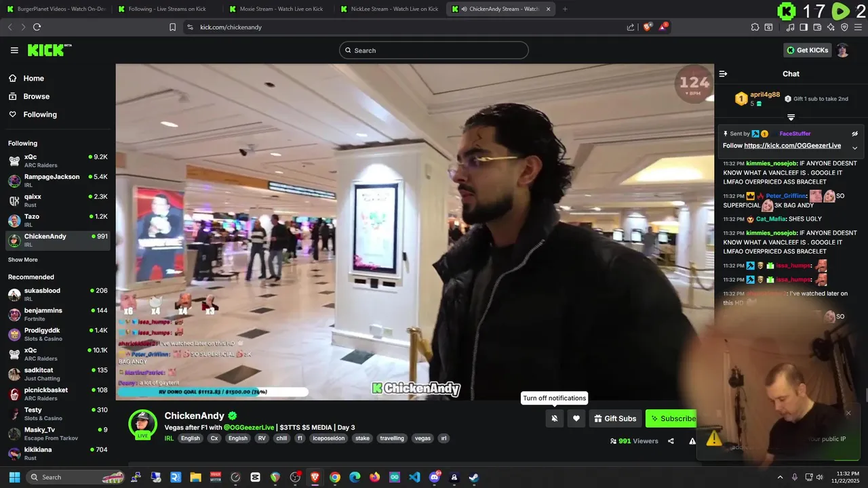Viewport: 868px width, 488px height.
Task: Toggle the browser sidebar panel icon
Action: (x=804, y=27)
